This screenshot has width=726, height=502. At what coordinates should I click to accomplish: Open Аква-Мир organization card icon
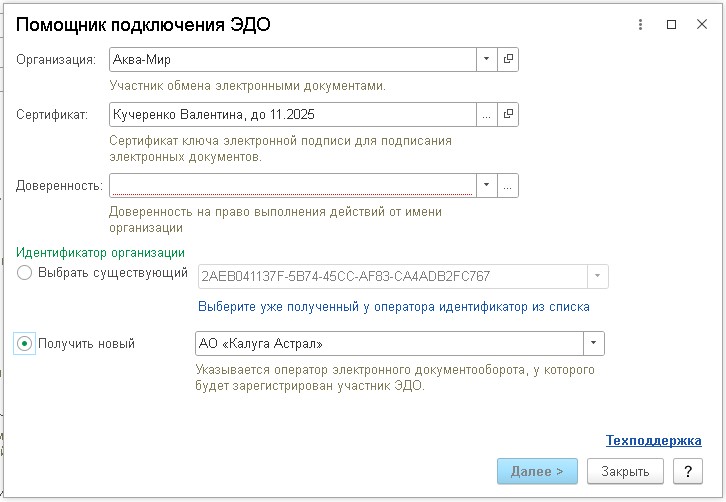click(508, 59)
